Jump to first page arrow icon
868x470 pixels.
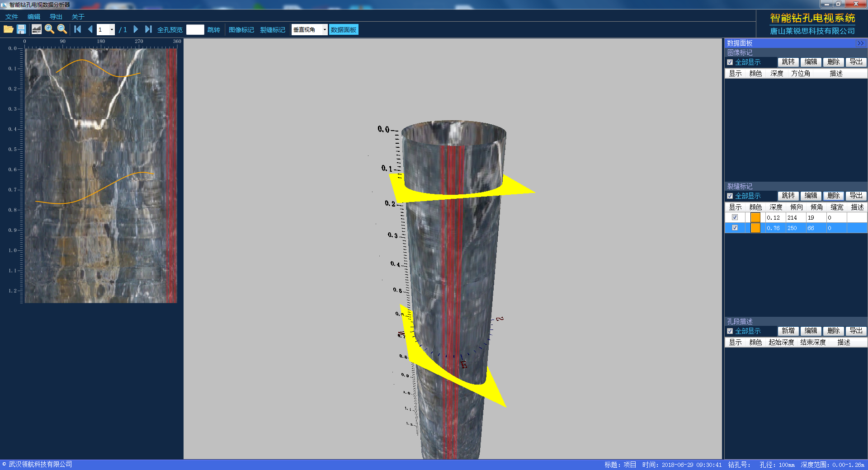point(78,29)
